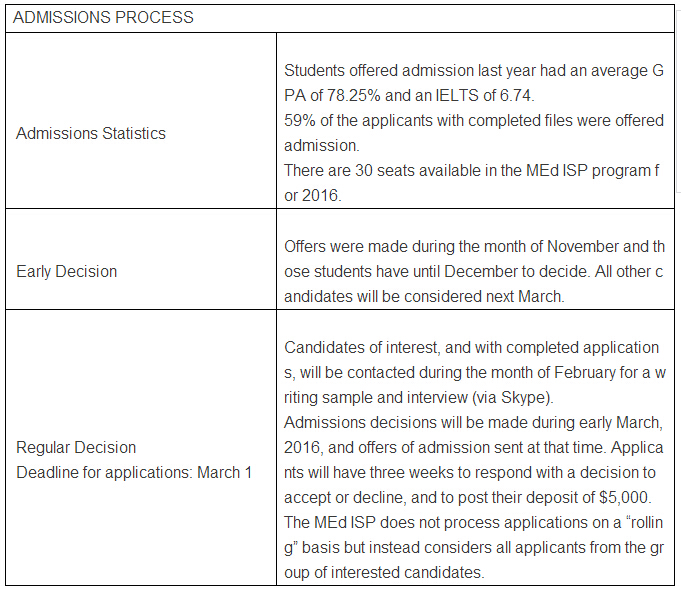Click the contacted during February line
This screenshot has height=590, width=681.
click(x=475, y=373)
